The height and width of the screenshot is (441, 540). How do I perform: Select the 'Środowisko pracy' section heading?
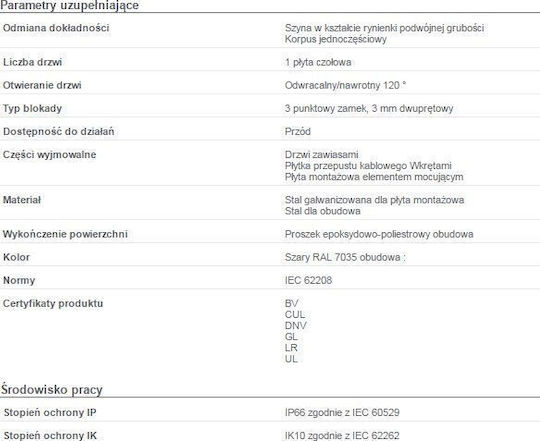52,390
